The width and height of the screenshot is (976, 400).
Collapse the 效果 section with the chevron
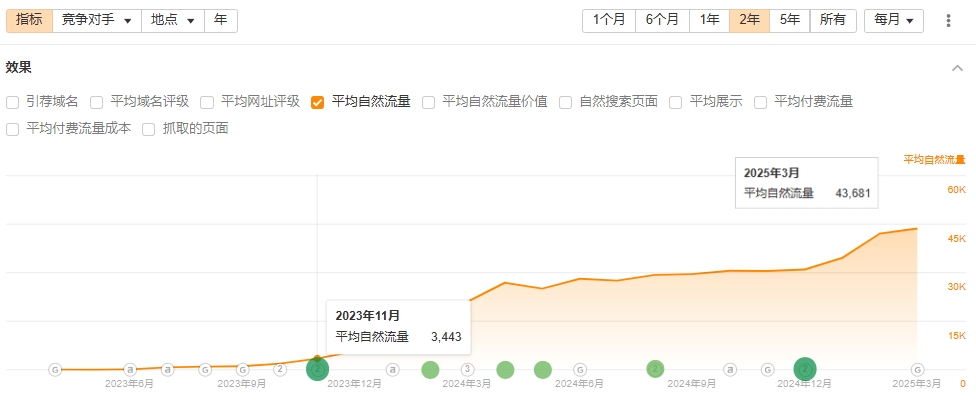coord(957,68)
